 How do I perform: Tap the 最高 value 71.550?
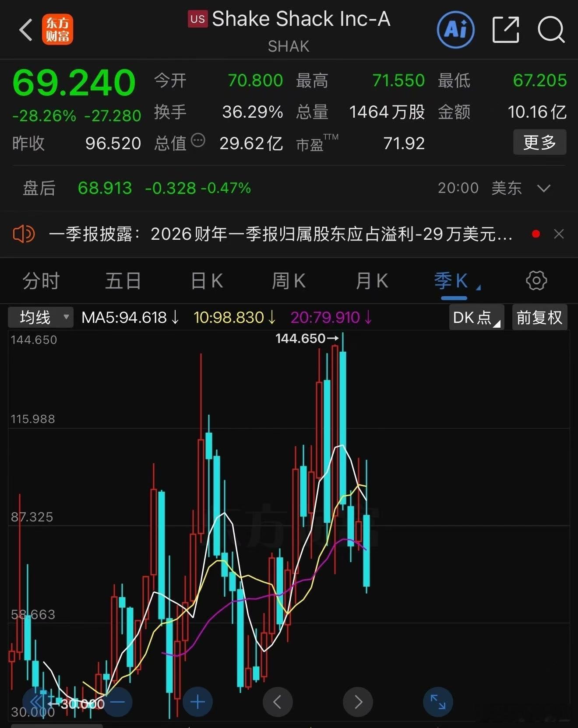(398, 80)
